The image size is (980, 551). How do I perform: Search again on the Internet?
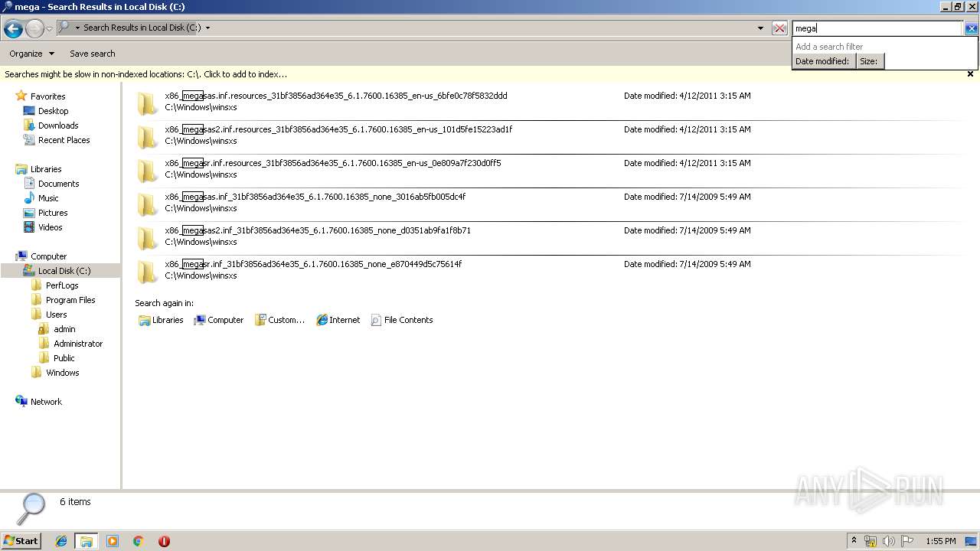click(x=338, y=320)
